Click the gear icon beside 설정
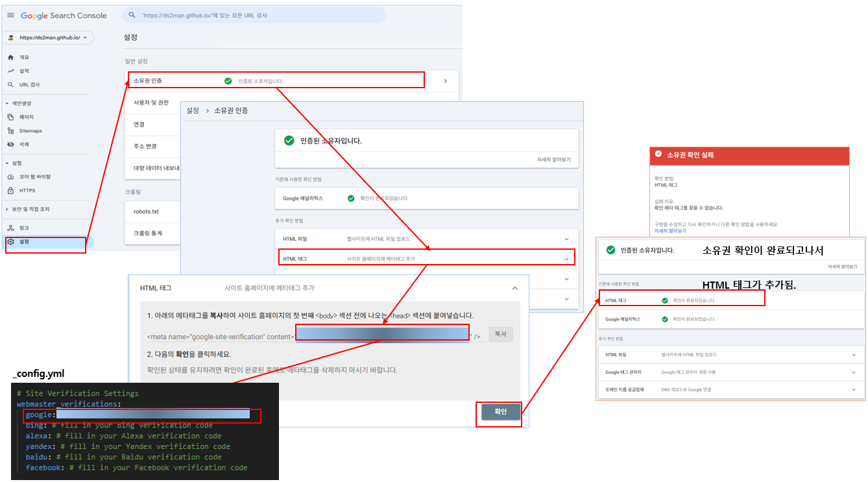 click(x=10, y=241)
